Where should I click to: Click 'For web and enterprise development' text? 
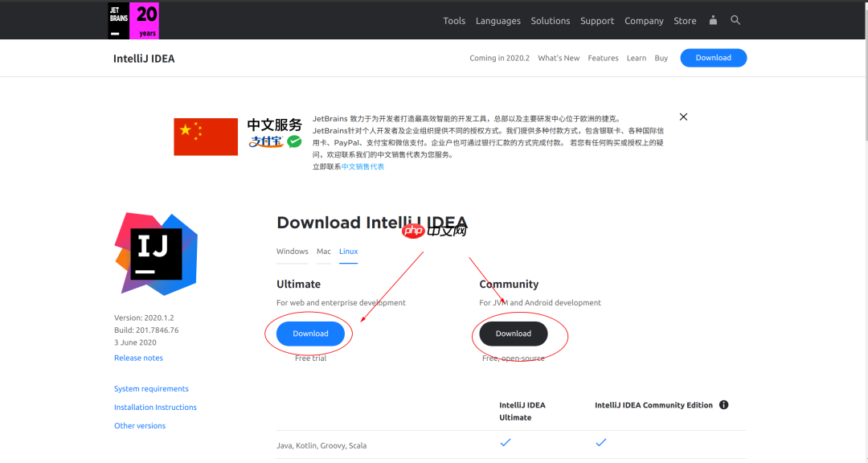click(x=341, y=302)
